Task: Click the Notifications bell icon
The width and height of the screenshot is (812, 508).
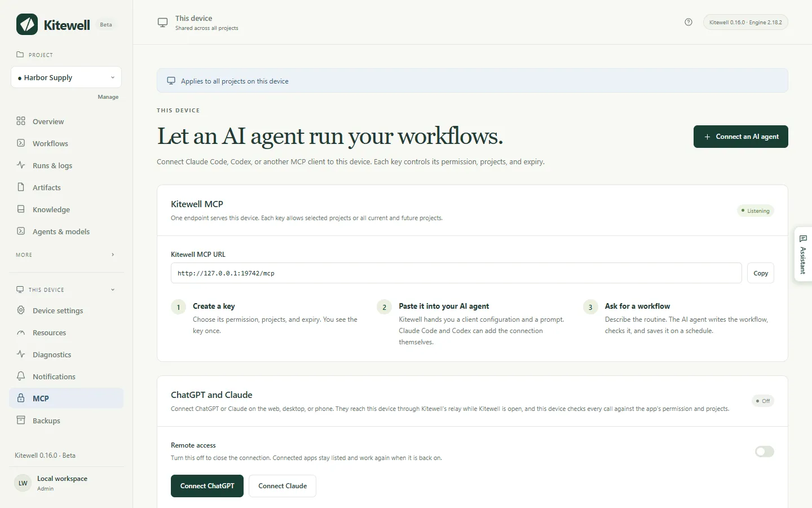Action: [x=21, y=376]
